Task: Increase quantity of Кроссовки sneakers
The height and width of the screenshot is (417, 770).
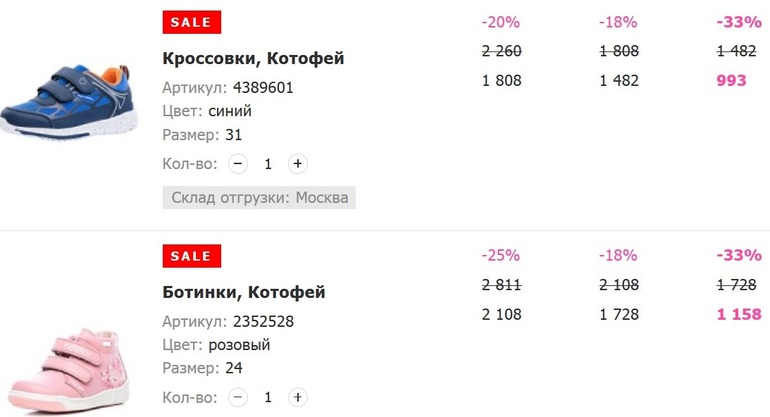Action: click(297, 164)
